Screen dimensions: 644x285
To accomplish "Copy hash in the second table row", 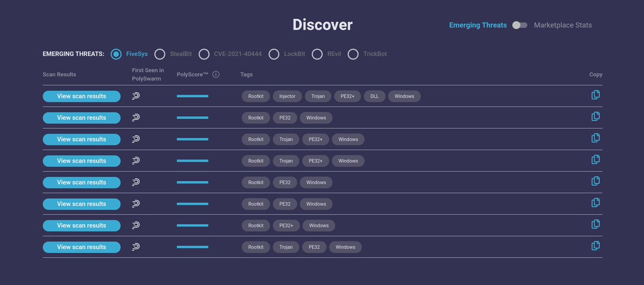I will pos(595,116).
